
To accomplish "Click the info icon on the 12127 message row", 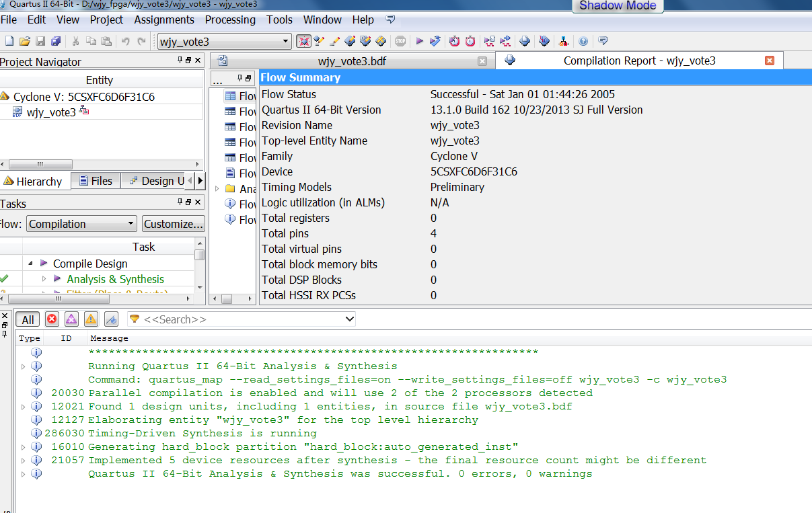I will point(36,420).
